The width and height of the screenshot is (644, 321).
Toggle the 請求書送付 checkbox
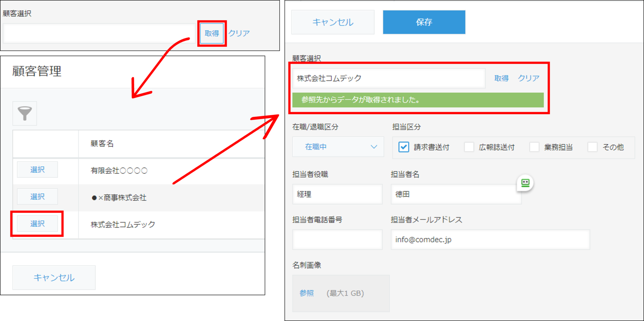(x=404, y=147)
